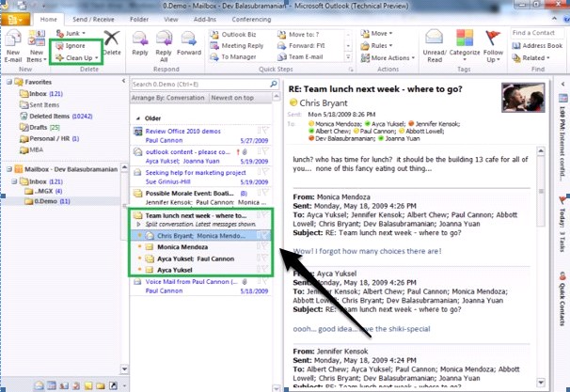Screen dimensions: 570x392
Task: Open Possible Morale Event conversation
Action: tap(200, 197)
